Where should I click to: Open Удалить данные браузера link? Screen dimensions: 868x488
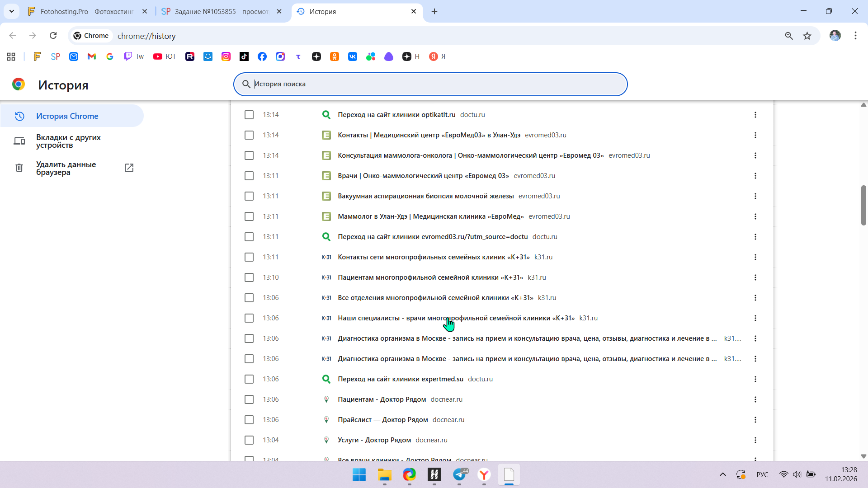(x=66, y=168)
